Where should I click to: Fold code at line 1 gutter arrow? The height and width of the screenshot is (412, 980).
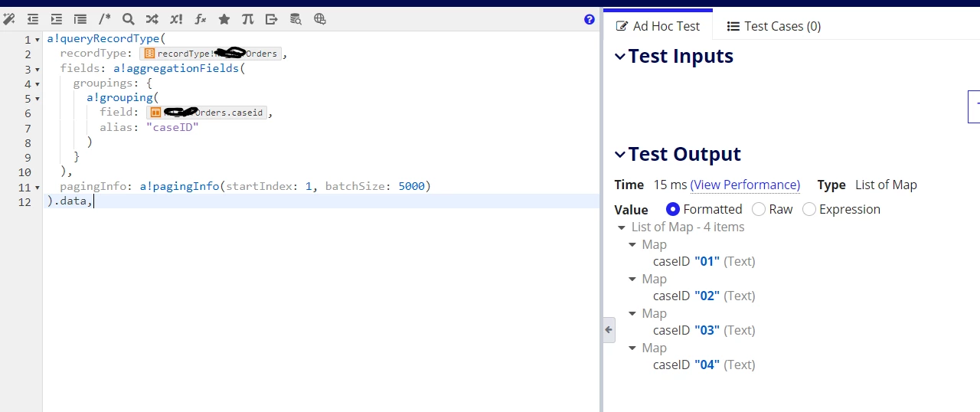38,40
